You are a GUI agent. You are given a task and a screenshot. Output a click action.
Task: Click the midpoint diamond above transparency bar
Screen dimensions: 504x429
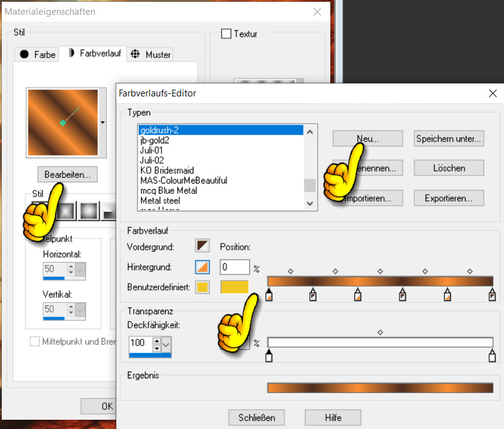pyautogui.click(x=380, y=333)
